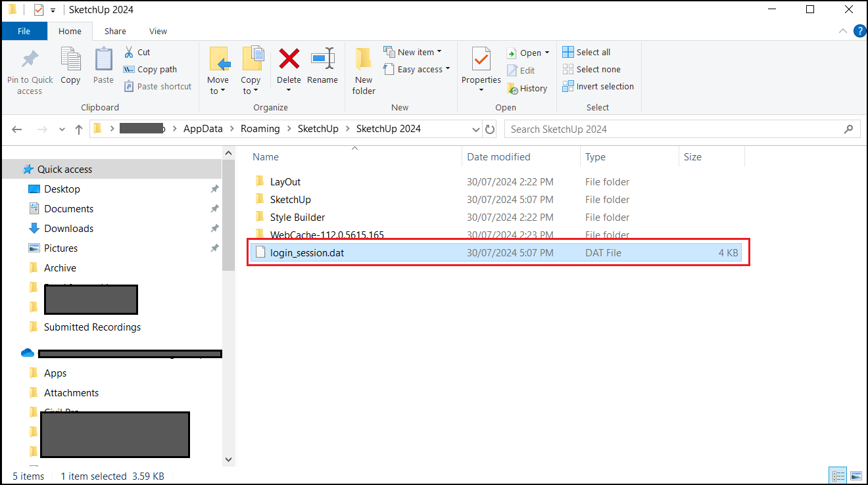Open Properties icon in ribbon
The image size is (868, 485).
tap(481, 60)
